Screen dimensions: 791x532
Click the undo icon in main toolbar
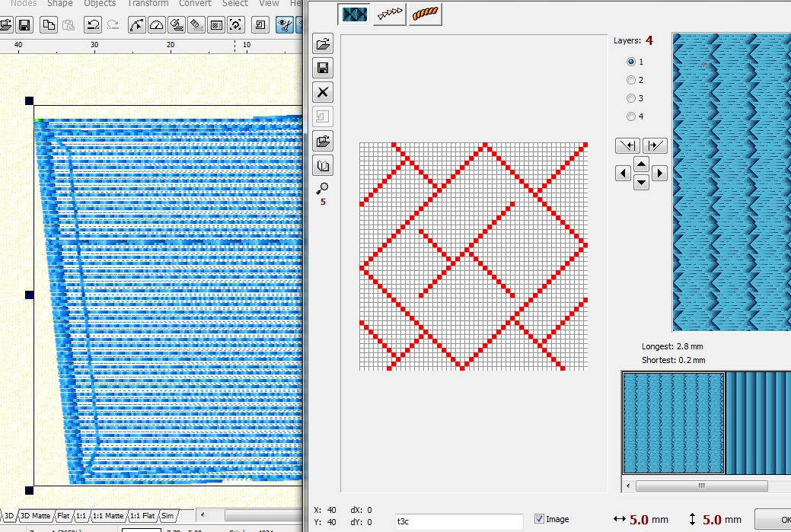click(93, 25)
